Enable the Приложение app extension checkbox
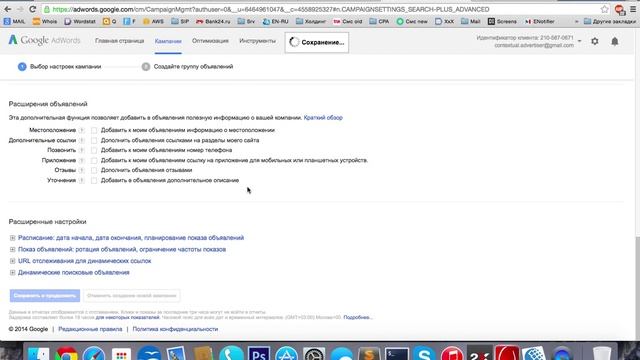 (x=94, y=160)
